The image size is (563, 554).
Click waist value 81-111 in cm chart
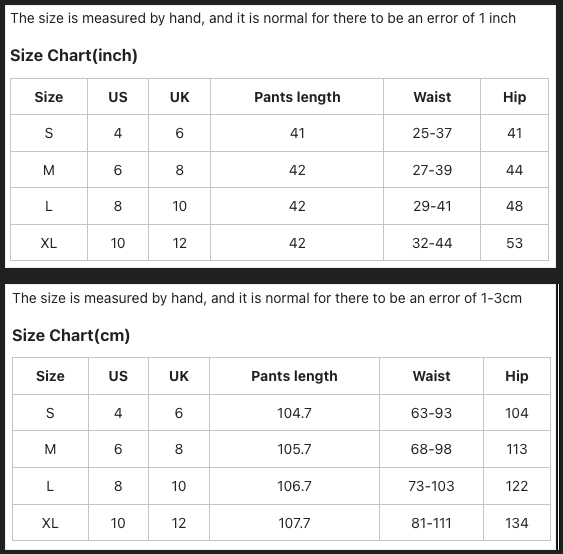(x=431, y=523)
